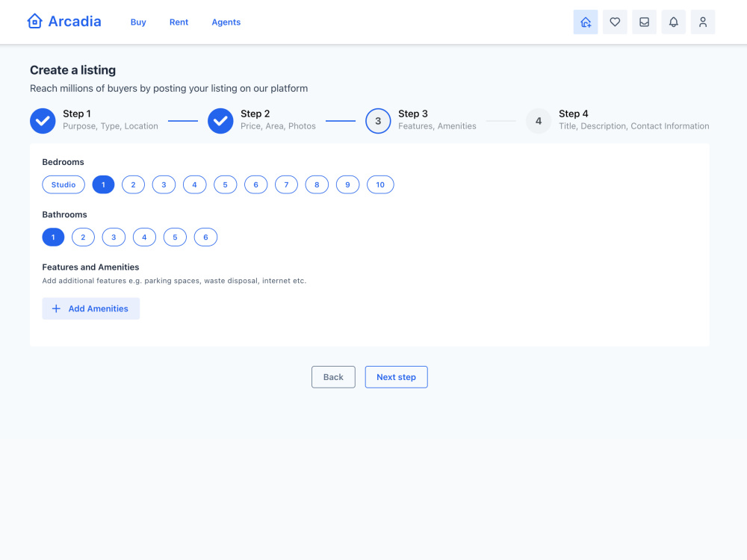
Task: Select 8 bedrooms option
Action: (x=317, y=184)
